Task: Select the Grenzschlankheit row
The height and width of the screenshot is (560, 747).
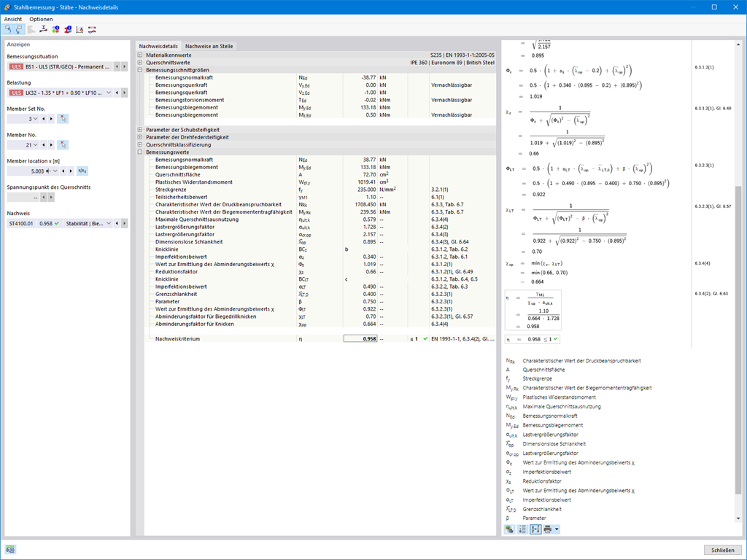Action: point(320,294)
